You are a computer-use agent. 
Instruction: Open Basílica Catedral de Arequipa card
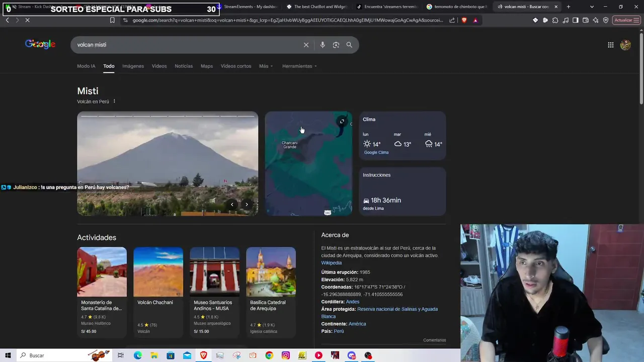271,292
